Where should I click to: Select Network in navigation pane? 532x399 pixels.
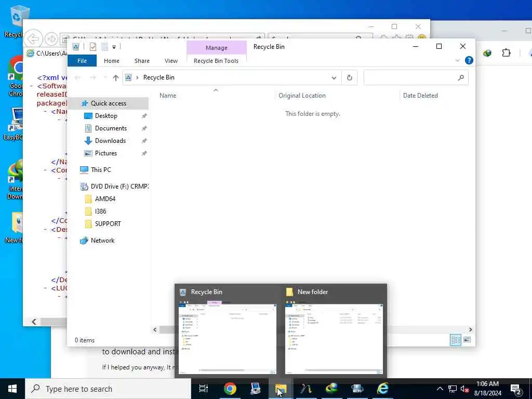(x=102, y=241)
